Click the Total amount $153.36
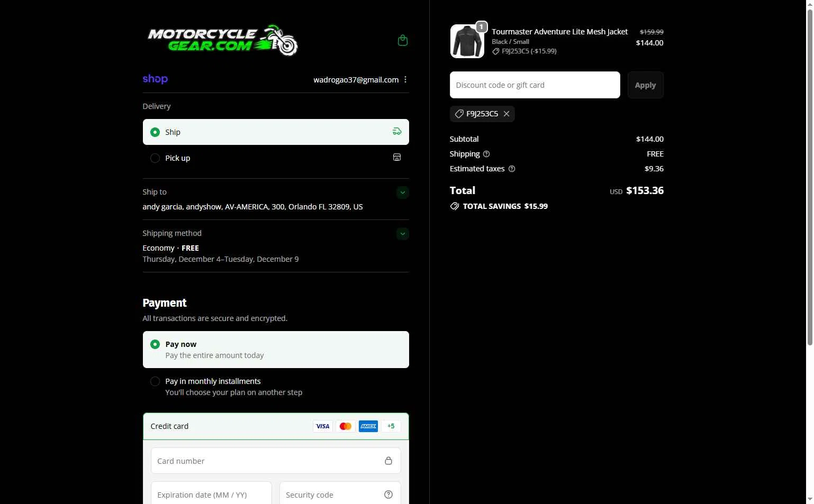The height and width of the screenshot is (504, 814). coord(645,190)
